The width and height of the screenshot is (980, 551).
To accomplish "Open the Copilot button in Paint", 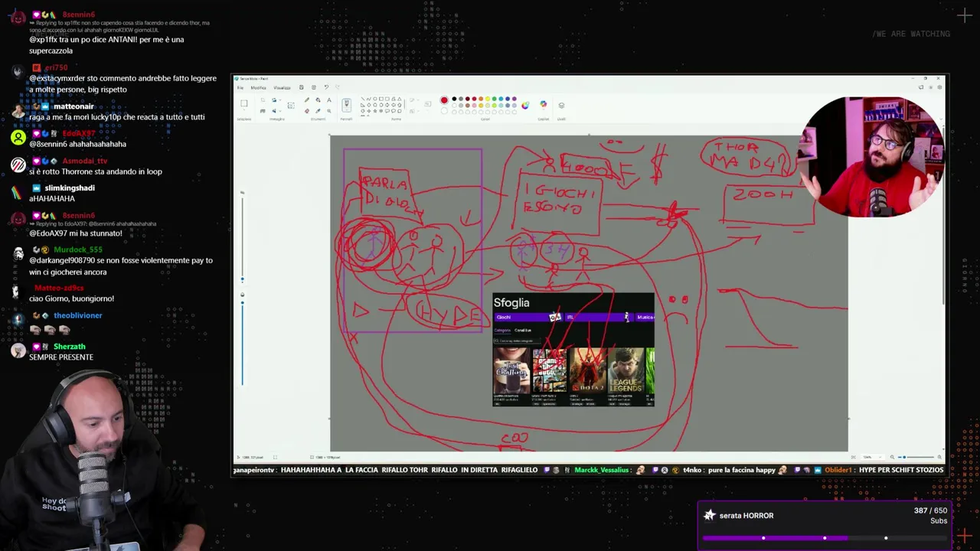I will [543, 104].
